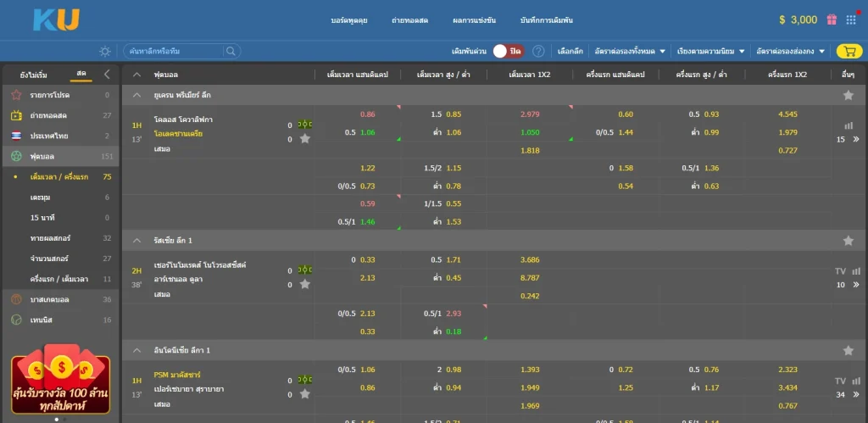The height and width of the screenshot is (423, 868).
Task: Open statistics chart for PSM match
Action: pos(857,381)
